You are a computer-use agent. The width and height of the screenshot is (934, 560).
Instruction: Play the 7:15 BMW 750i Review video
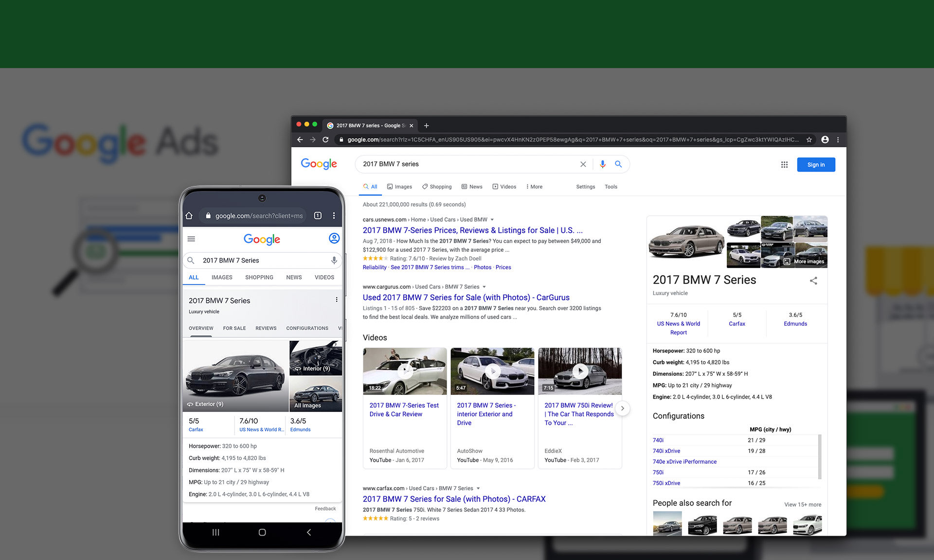(580, 371)
